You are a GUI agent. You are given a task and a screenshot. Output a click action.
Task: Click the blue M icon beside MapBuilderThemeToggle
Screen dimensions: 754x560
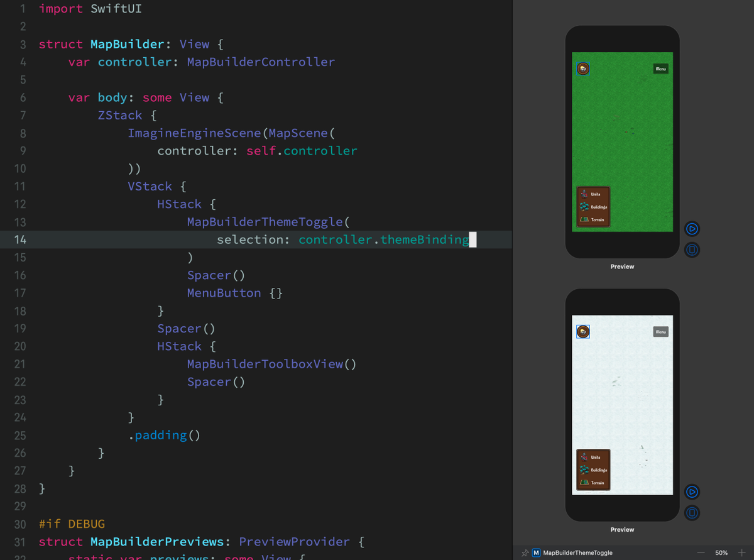(x=536, y=553)
